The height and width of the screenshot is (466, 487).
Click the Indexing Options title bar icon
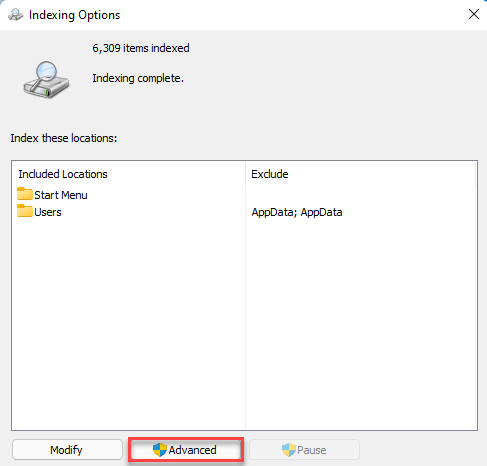16,15
